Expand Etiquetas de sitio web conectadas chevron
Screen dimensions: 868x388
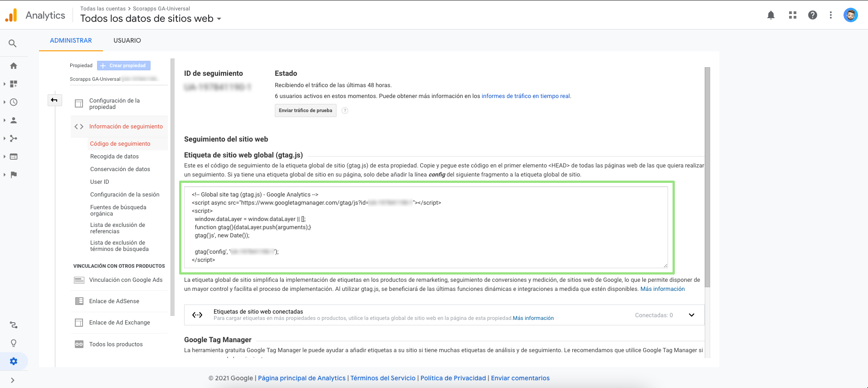pyautogui.click(x=692, y=315)
